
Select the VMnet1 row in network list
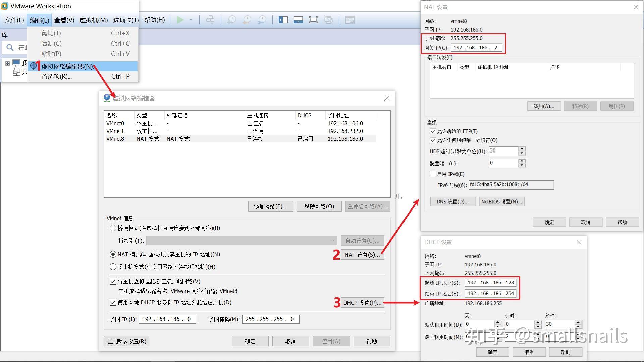tap(240, 131)
